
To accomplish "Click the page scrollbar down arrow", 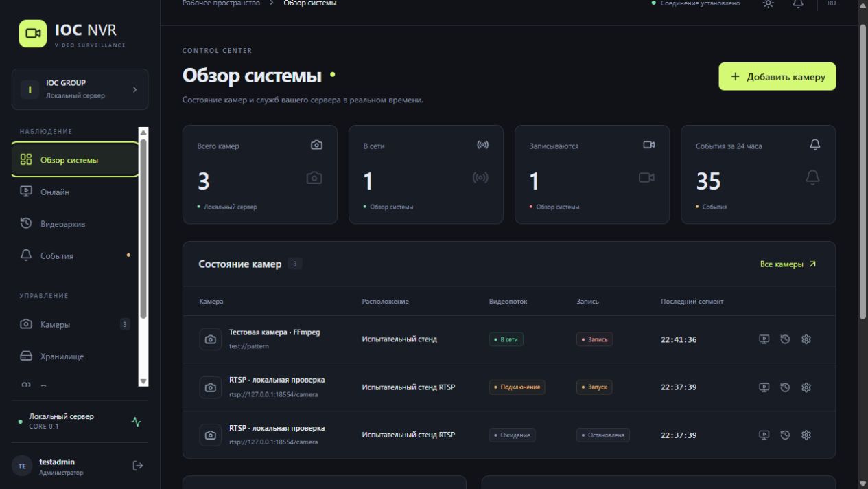I will [x=863, y=483].
